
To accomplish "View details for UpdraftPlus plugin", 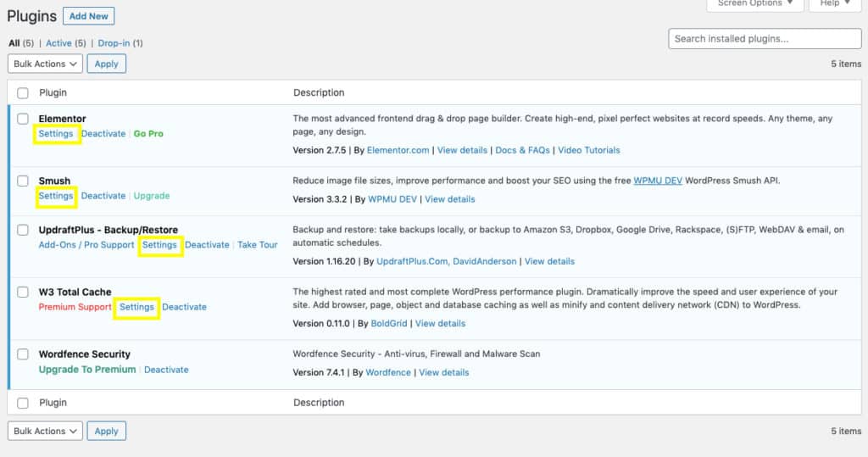I will click(x=549, y=261).
